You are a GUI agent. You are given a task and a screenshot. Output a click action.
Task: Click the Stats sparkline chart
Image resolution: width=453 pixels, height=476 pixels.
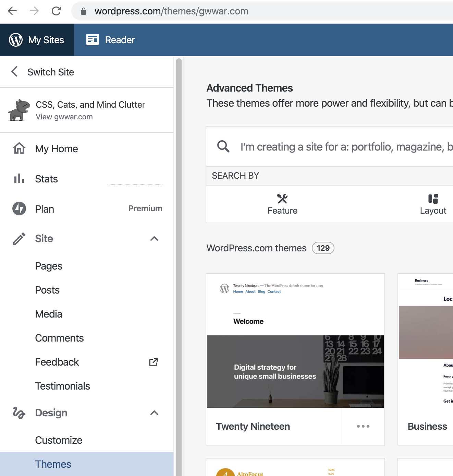point(135,185)
